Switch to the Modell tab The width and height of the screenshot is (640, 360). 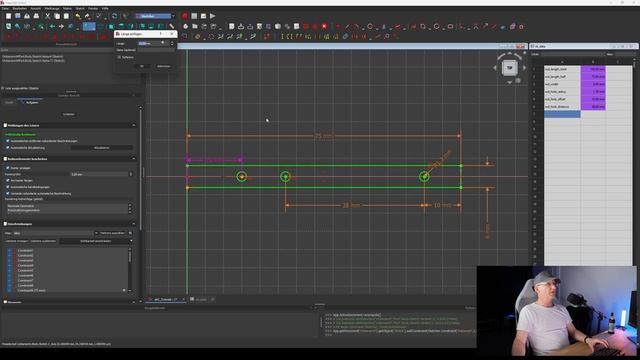pos(9,102)
